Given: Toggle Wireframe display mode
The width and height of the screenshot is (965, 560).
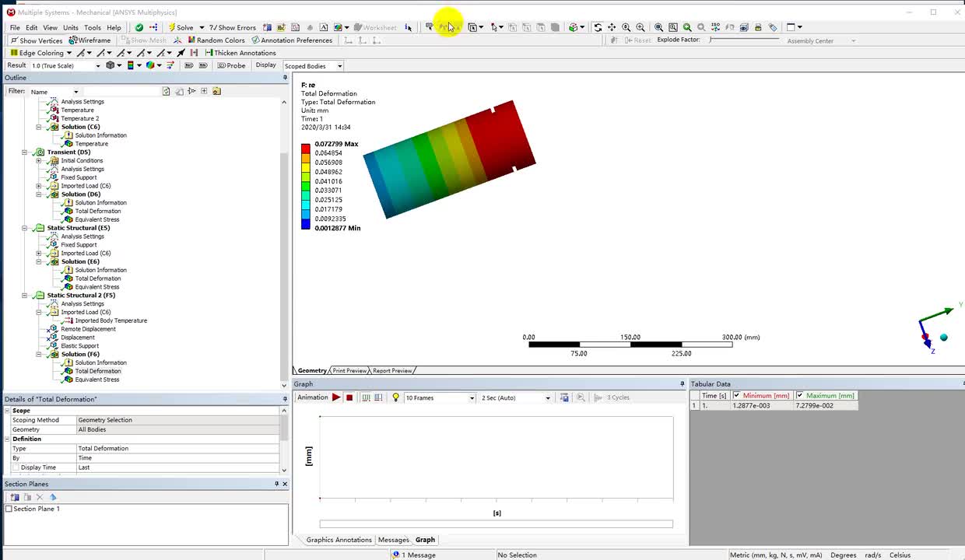Looking at the screenshot, I should tap(89, 40).
